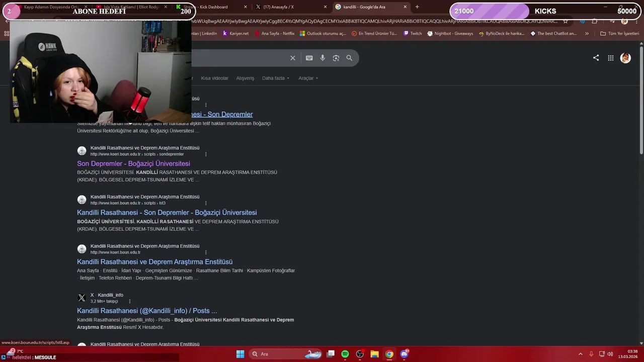Switch to Alışveriş results tab
This screenshot has height=362, width=644.
point(245,78)
